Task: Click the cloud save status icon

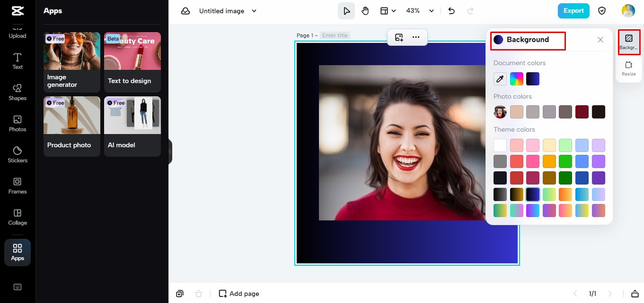Action: tap(186, 11)
